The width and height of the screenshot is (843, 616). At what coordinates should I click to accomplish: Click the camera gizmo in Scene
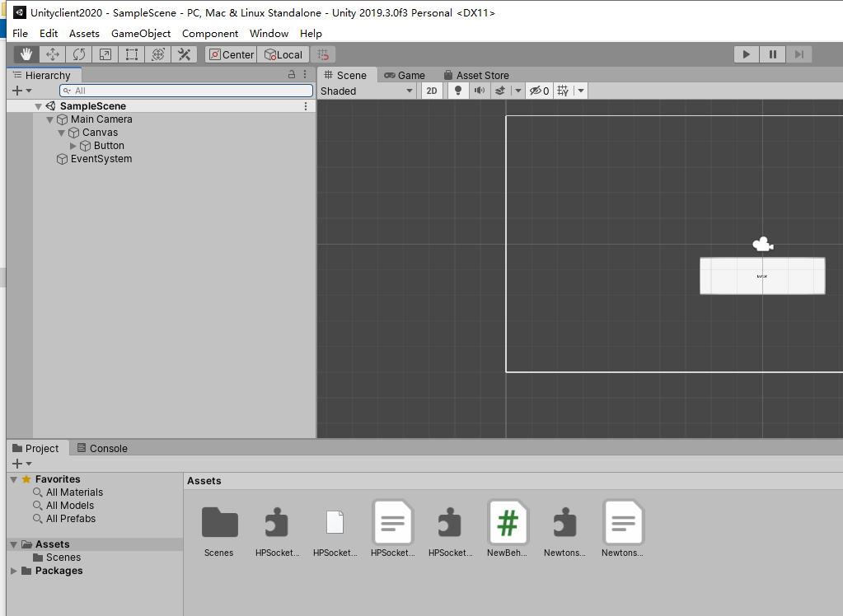pos(762,245)
